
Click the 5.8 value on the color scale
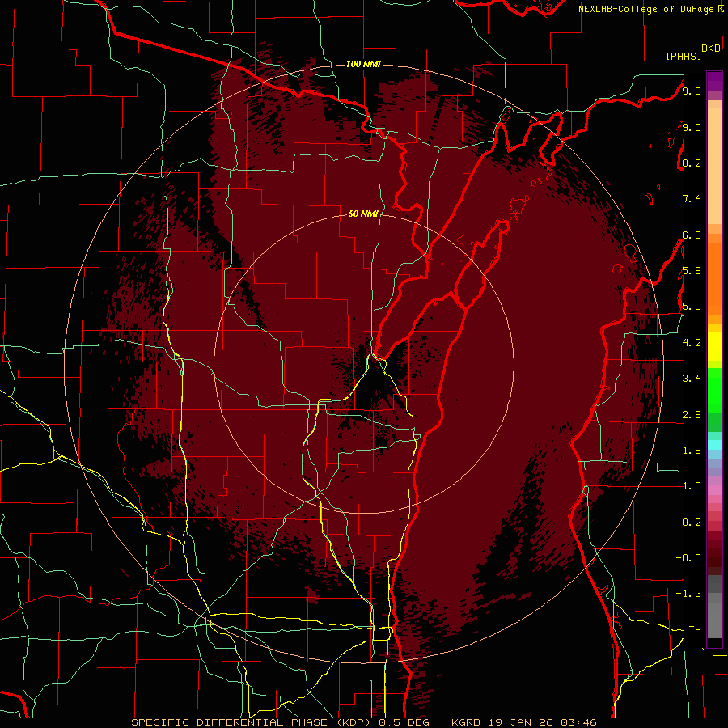692,271
